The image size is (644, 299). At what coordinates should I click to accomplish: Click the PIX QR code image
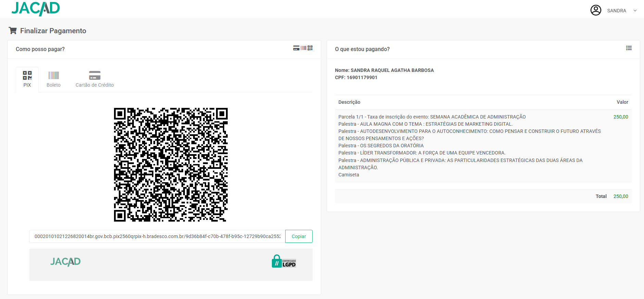tap(171, 165)
